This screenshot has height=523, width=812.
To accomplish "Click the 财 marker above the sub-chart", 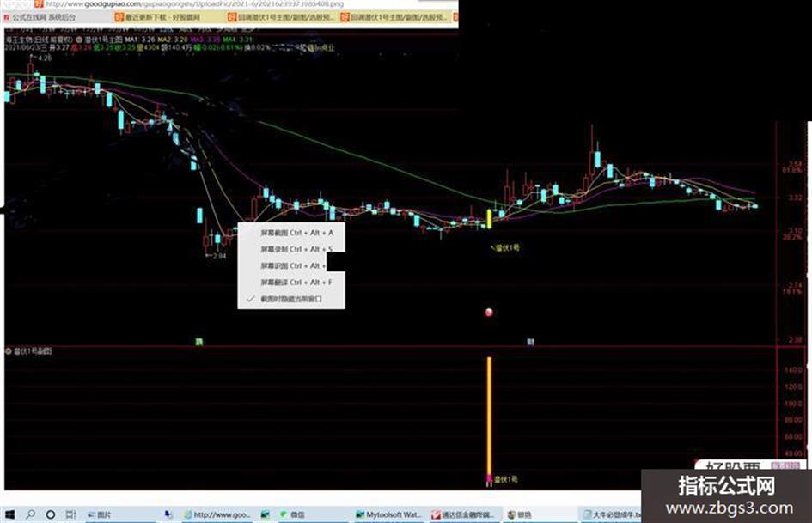I will (530, 342).
